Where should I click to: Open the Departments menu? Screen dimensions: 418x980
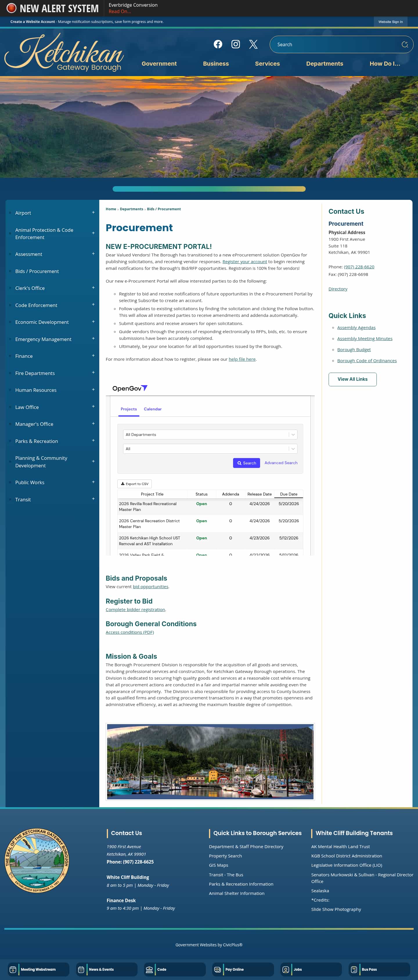(x=325, y=64)
